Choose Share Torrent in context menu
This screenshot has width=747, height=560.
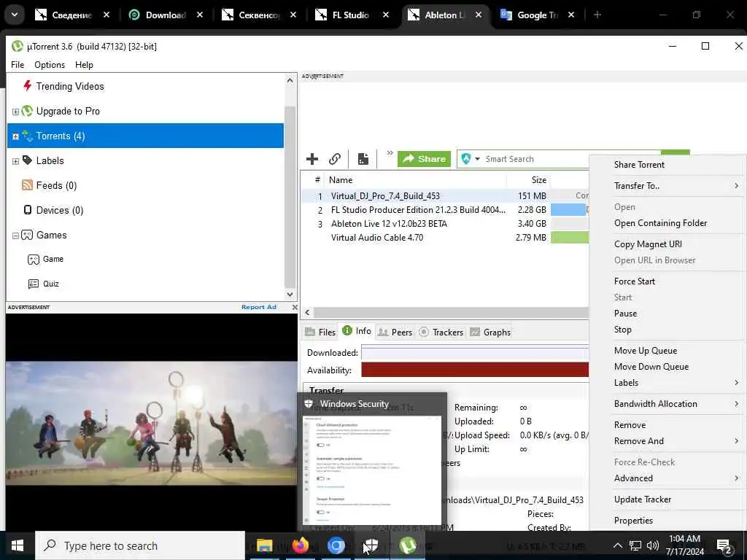click(639, 165)
